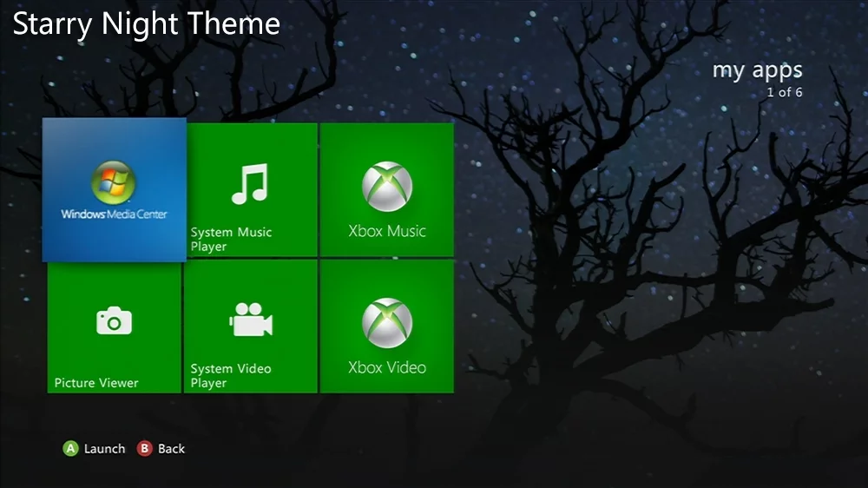Select the System Video Player tile
868x488 pixels.
tap(251, 326)
